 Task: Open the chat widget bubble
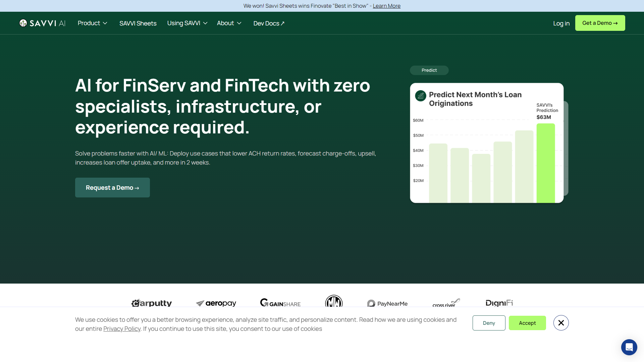(629, 347)
